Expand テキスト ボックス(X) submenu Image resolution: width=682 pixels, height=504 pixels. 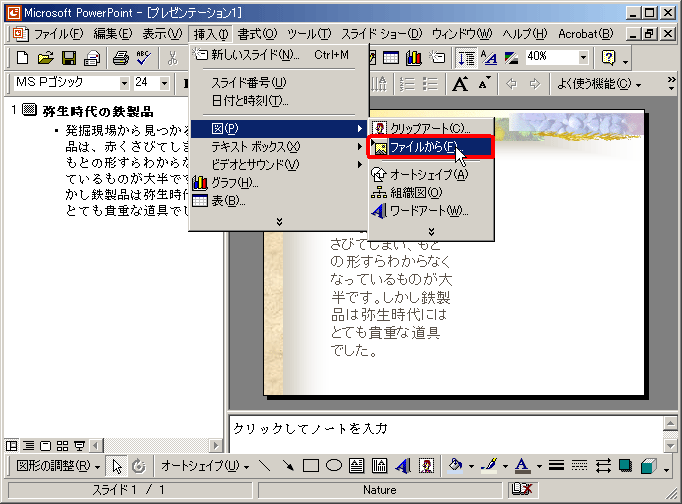pos(278,147)
